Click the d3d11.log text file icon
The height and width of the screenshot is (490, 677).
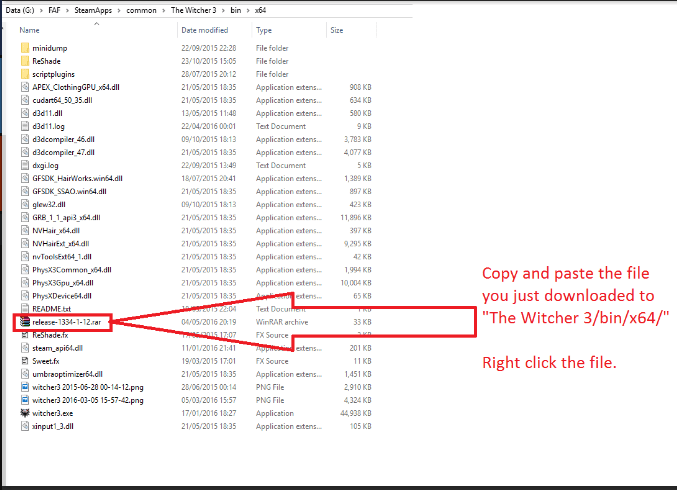click(x=25, y=126)
